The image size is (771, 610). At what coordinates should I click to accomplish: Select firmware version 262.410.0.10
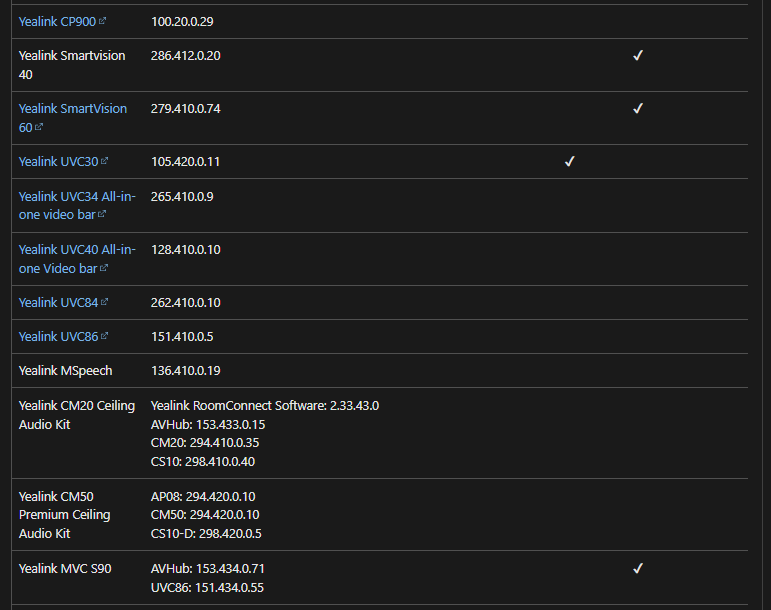tap(185, 303)
